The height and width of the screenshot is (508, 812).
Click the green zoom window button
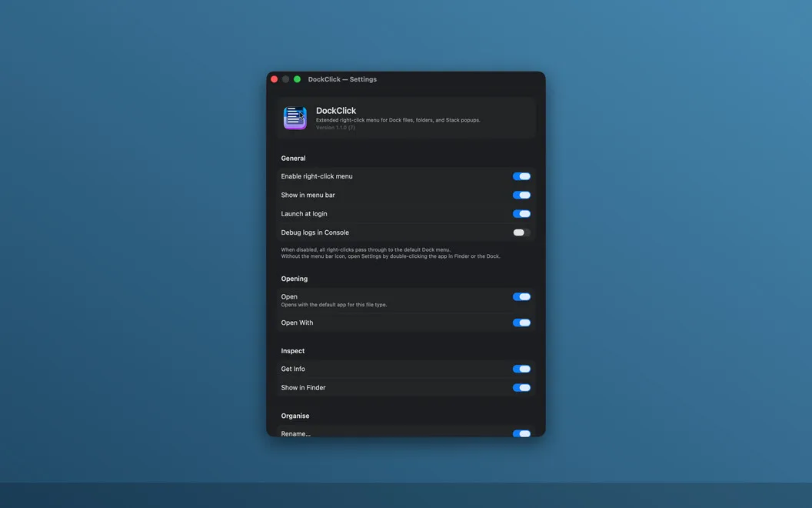(298, 79)
